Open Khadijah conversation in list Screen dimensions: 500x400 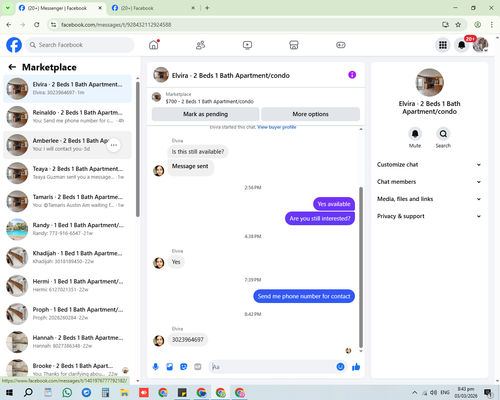(67, 257)
